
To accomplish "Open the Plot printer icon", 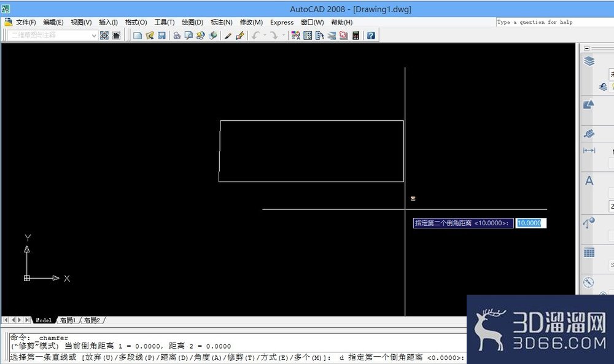I will click(177, 36).
